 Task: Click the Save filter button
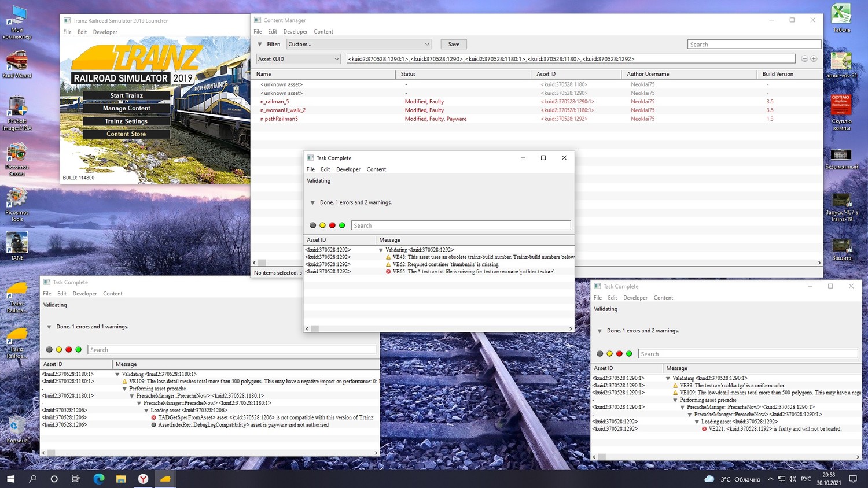pos(454,44)
